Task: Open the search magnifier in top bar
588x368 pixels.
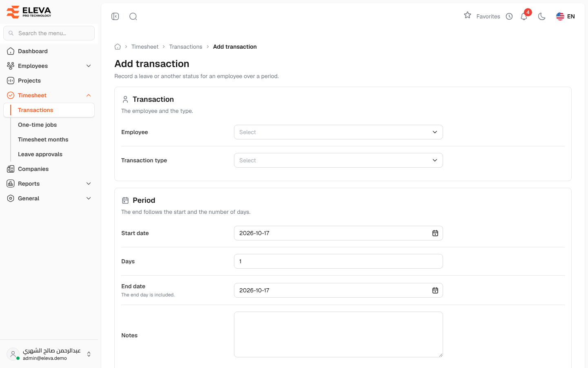Action: pyautogui.click(x=133, y=16)
